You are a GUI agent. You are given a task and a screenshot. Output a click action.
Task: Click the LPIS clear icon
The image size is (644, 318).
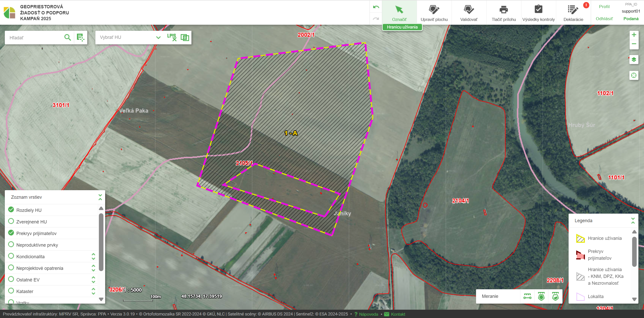[172, 37]
